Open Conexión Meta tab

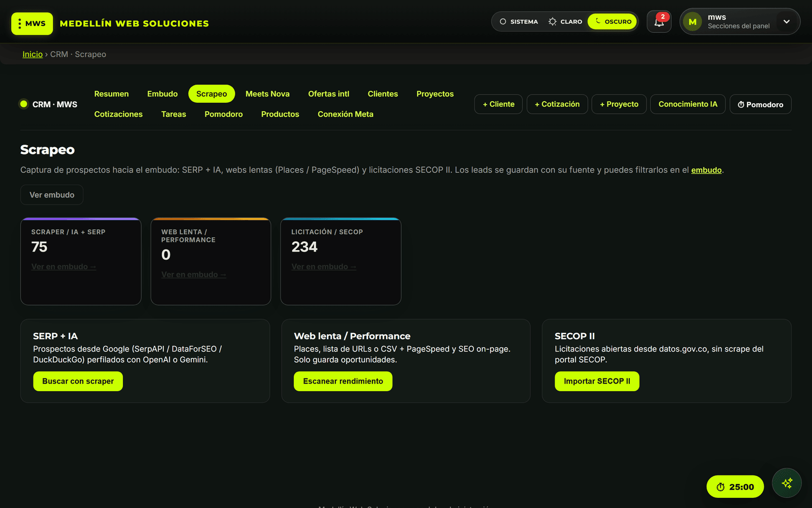(x=346, y=114)
